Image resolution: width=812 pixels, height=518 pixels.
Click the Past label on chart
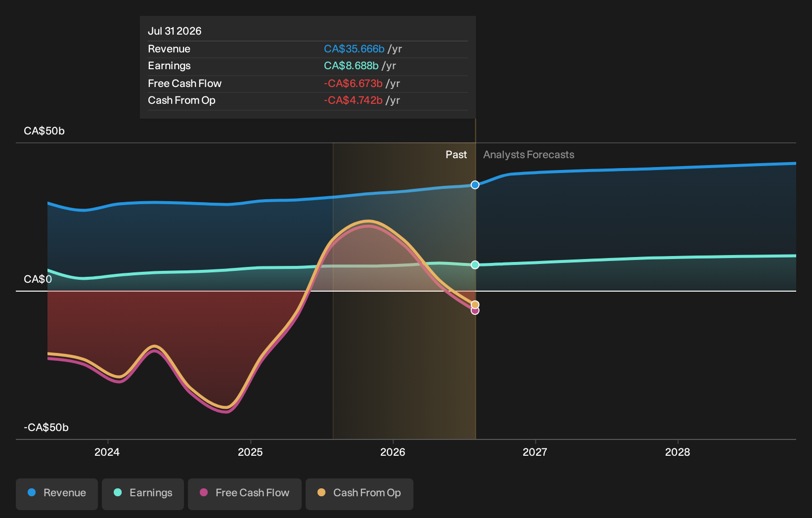point(456,155)
